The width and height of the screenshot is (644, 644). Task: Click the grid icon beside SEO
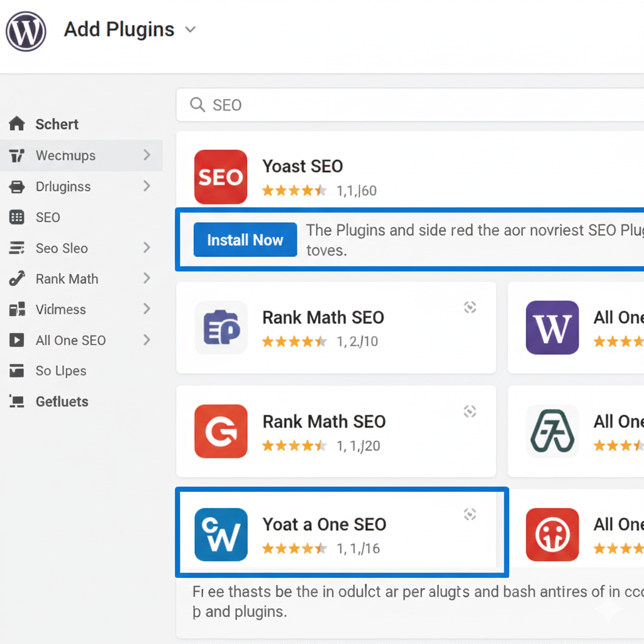click(x=17, y=217)
